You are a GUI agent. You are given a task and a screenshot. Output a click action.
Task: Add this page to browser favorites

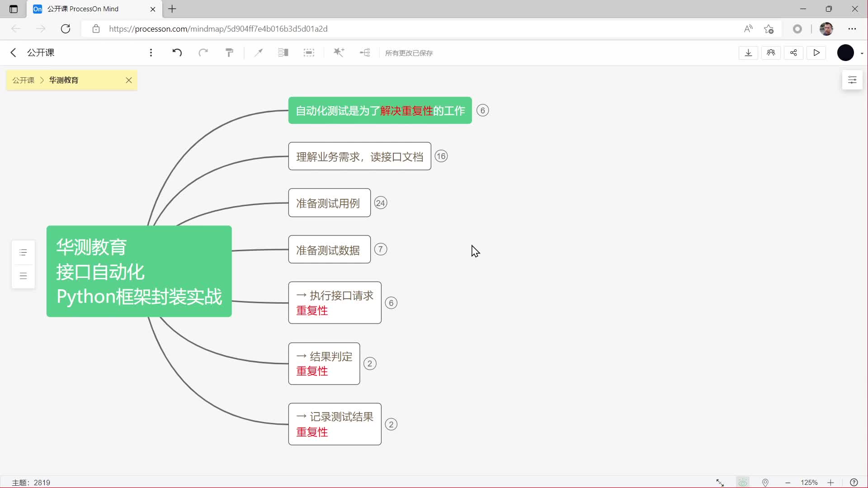tap(769, 29)
